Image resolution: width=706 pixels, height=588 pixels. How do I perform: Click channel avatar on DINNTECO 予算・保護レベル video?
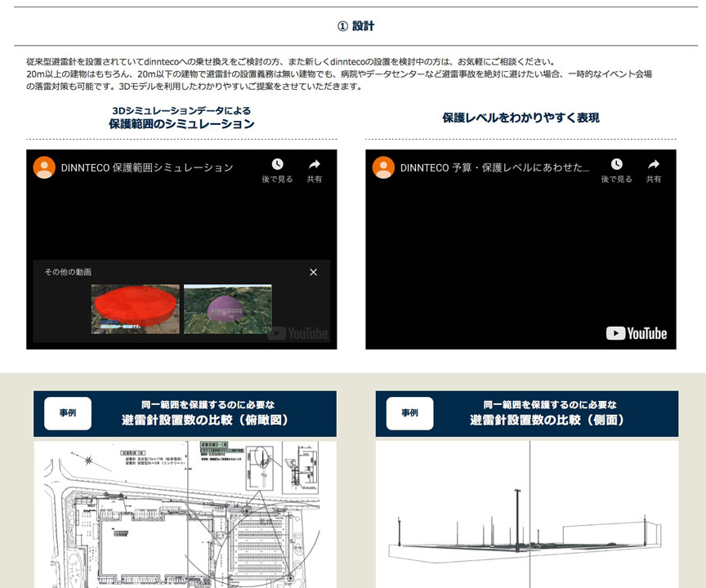[383, 167]
